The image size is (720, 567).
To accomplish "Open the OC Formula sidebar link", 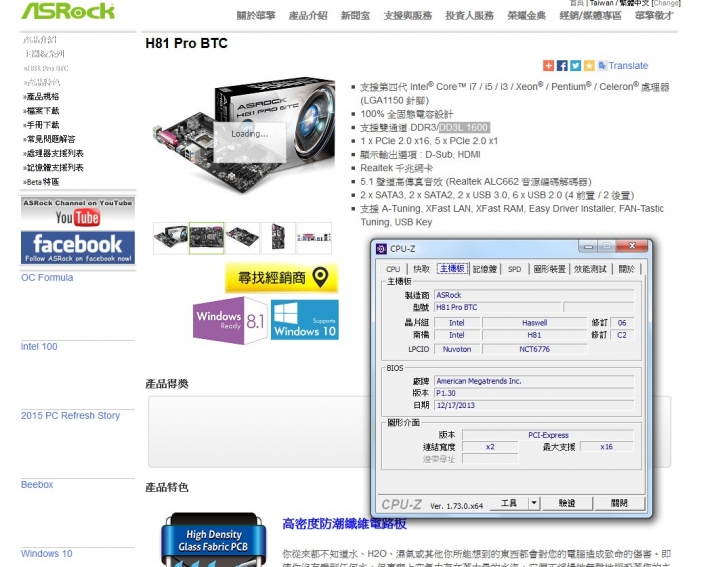I will pyautogui.click(x=47, y=277).
